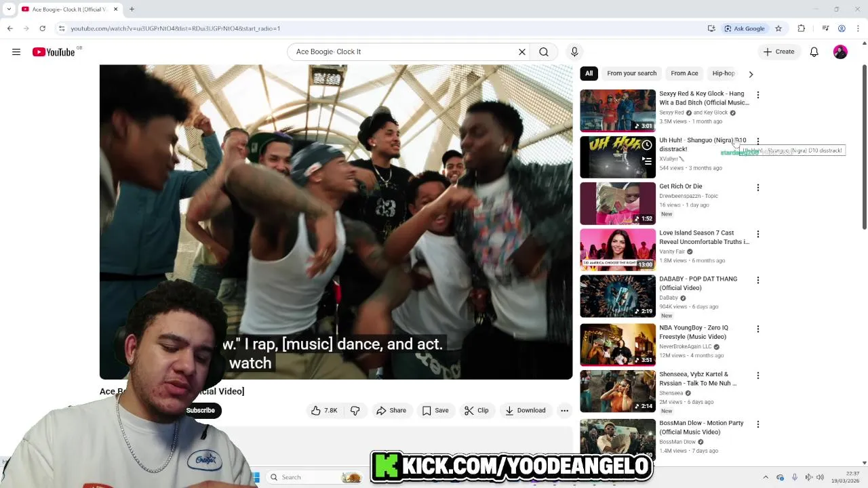This screenshot has width=868, height=488.
Task: Open Chrome profile icon
Action: pyautogui.click(x=842, y=28)
